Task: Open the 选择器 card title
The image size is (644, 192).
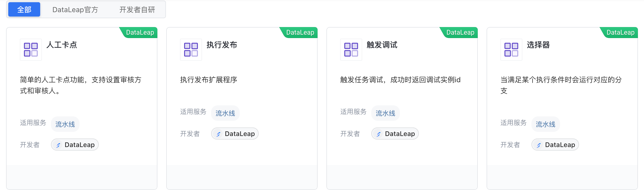Action: click(538, 45)
